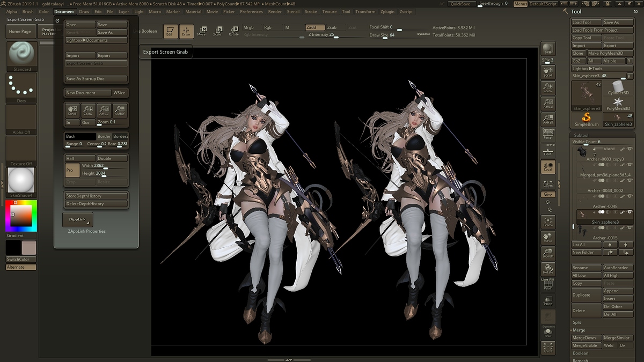This screenshot has width=644, height=362.
Task: Open the SkinShade4 material picker
Action: tap(22, 182)
